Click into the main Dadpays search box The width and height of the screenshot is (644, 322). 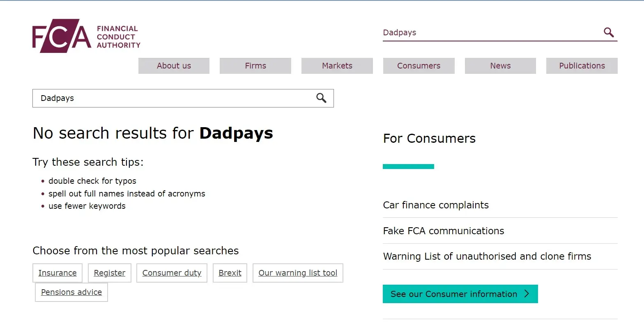pyautogui.click(x=172, y=98)
